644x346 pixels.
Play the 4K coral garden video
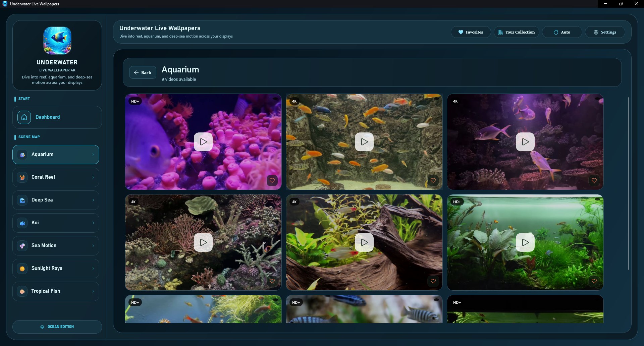coord(203,242)
